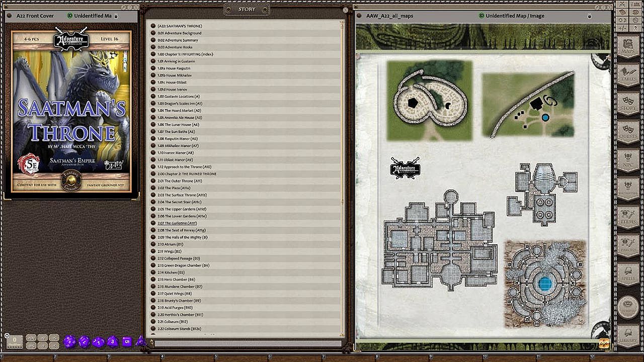Click link icon beside 1.04 The Hoard Market
The width and height of the screenshot is (644, 362).
pos(153,111)
